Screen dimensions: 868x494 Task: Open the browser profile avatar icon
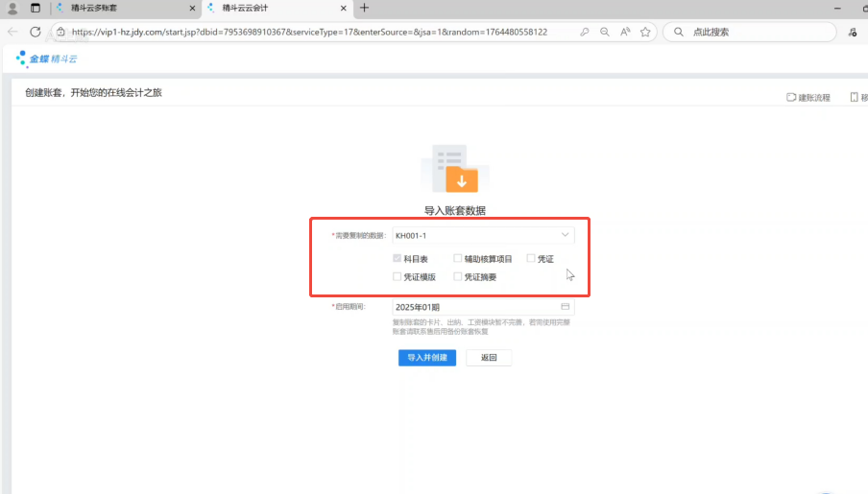pyautogui.click(x=12, y=8)
